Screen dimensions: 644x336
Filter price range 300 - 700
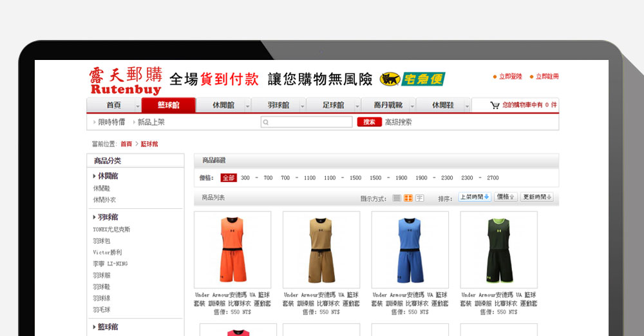[257, 178]
